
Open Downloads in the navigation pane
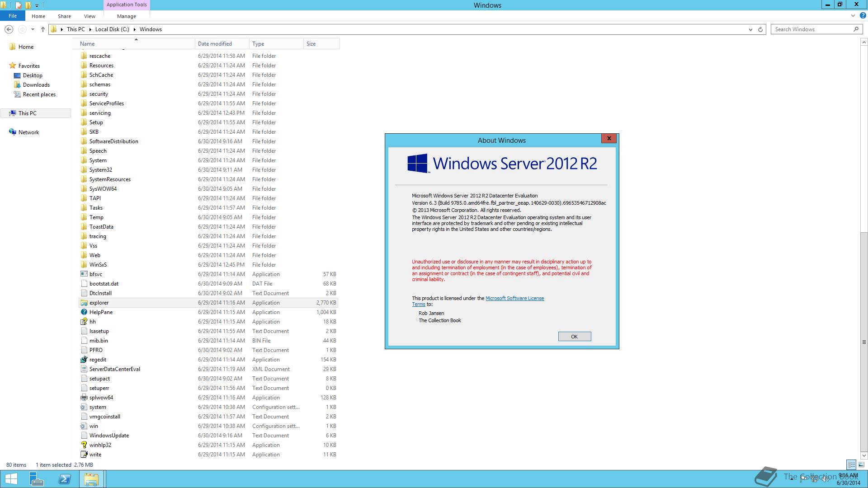click(x=36, y=85)
